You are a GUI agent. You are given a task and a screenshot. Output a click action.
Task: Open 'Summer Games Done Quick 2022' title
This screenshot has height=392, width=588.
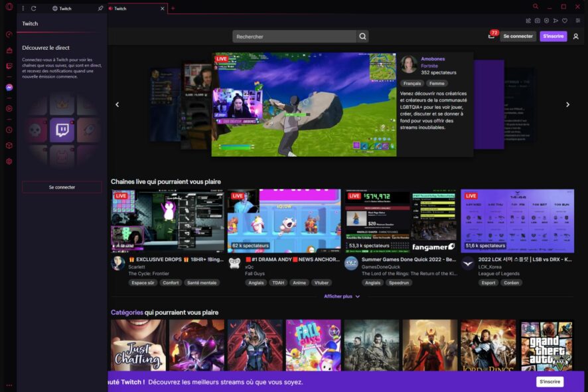(409, 260)
